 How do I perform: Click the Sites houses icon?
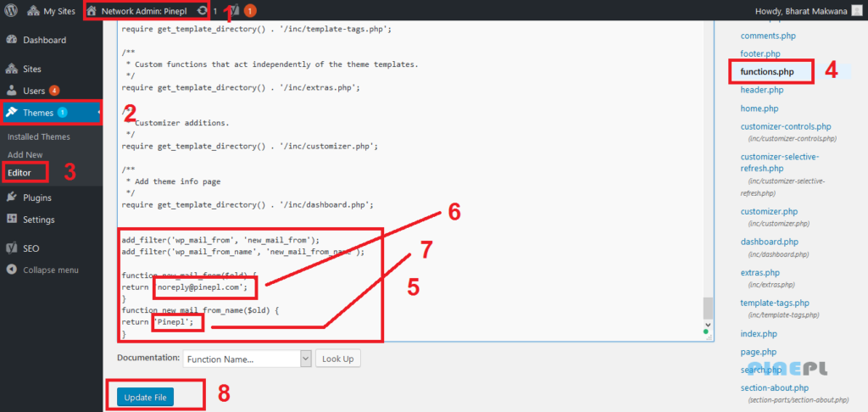pos(12,70)
